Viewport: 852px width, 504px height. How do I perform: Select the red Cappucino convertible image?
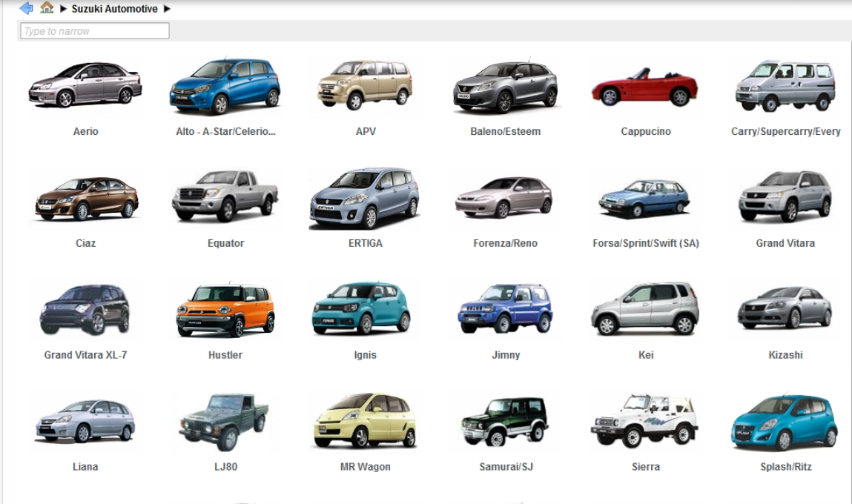(645, 87)
